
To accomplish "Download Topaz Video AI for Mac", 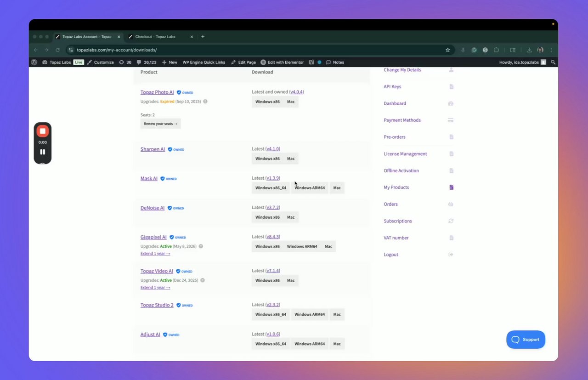I will [x=291, y=281].
